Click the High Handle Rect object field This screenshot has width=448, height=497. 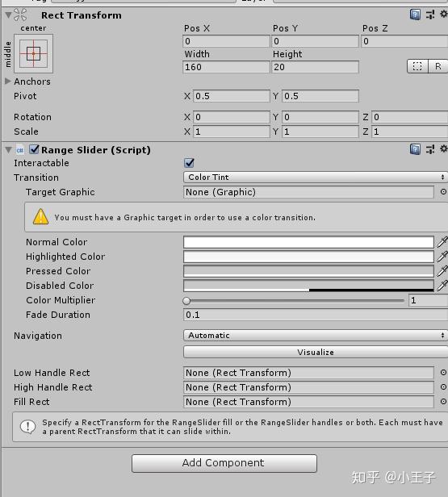click(x=308, y=387)
